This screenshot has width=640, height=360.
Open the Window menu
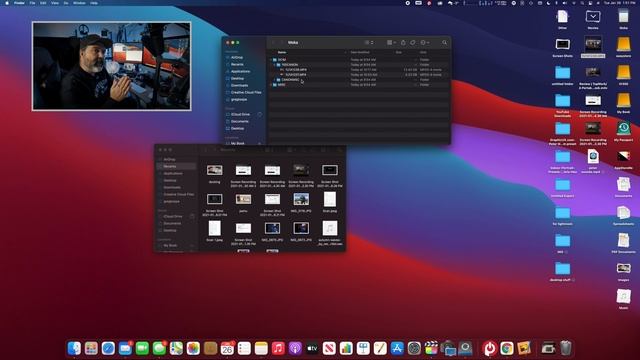click(79, 3)
